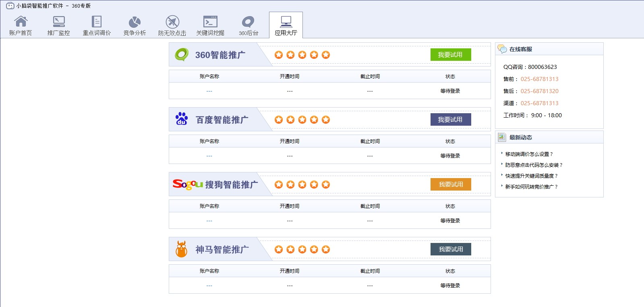
Task: Click the 神马智能推广 title text
Action: click(x=222, y=249)
